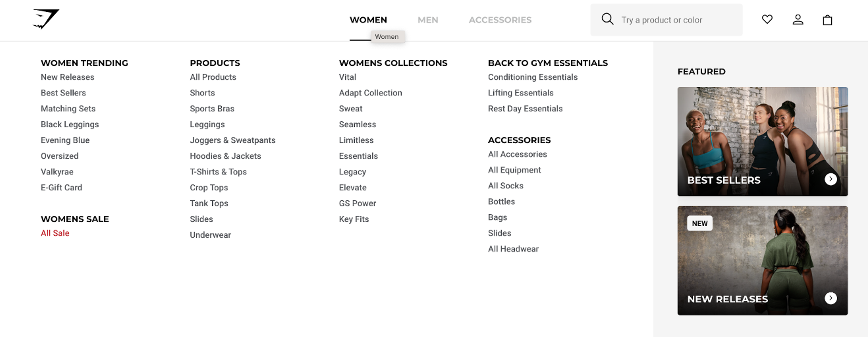Open the WOMEN navigation menu

pos(368,20)
